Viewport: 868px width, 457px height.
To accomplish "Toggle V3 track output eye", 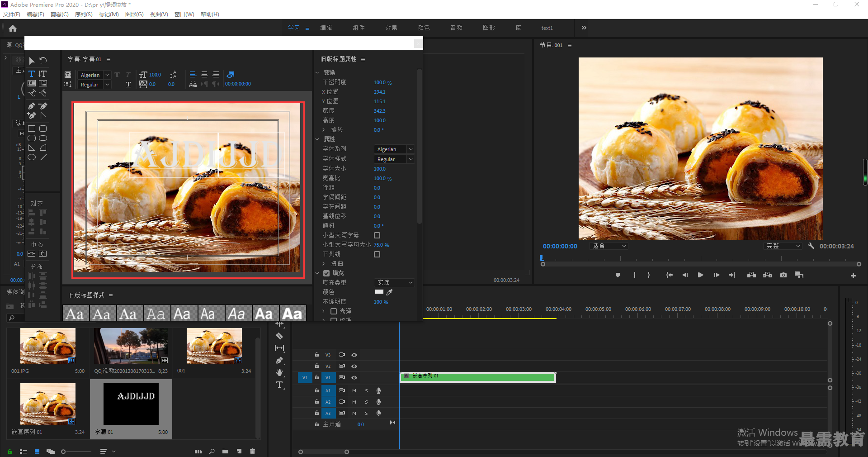I will 354,355.
